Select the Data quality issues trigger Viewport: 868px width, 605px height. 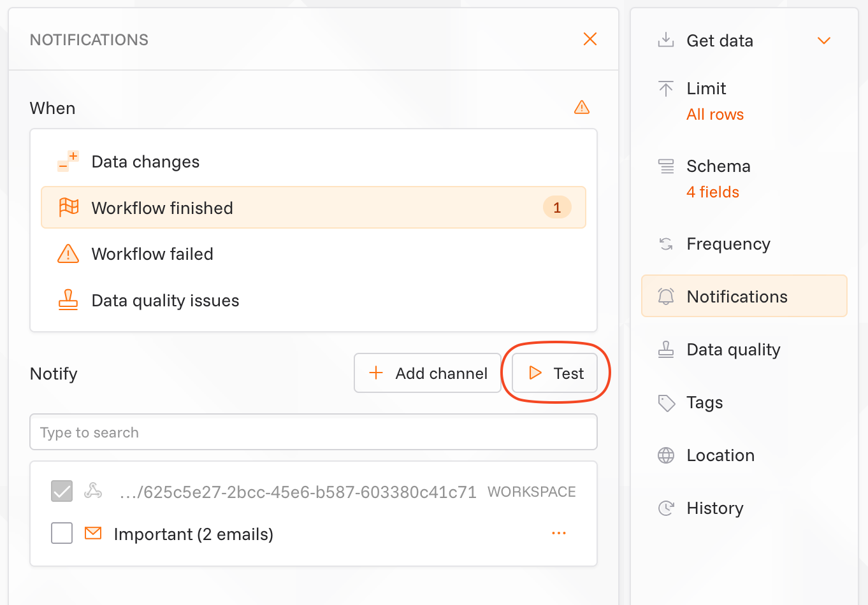click(314, 301)
